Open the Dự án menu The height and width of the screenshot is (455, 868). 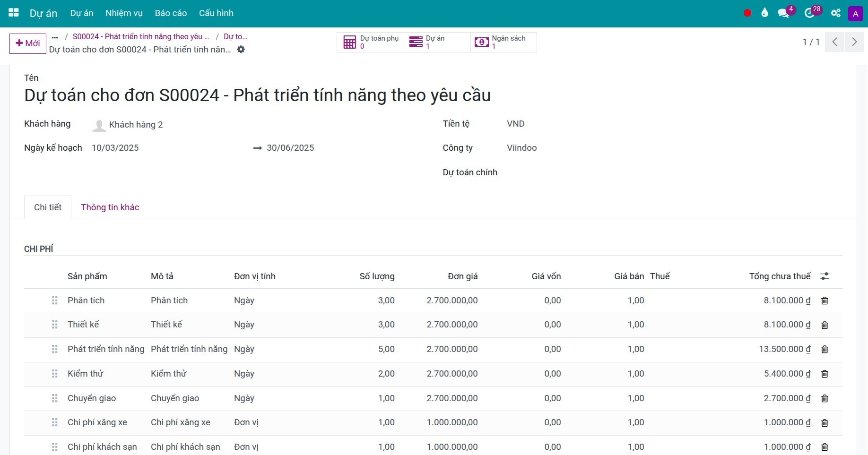(82, 13)
